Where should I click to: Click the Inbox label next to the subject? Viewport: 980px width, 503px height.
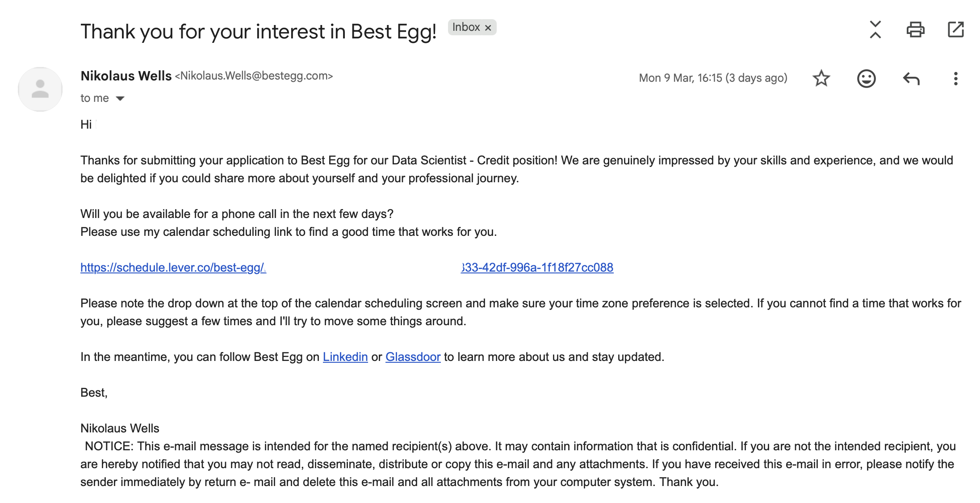(468, 27)
